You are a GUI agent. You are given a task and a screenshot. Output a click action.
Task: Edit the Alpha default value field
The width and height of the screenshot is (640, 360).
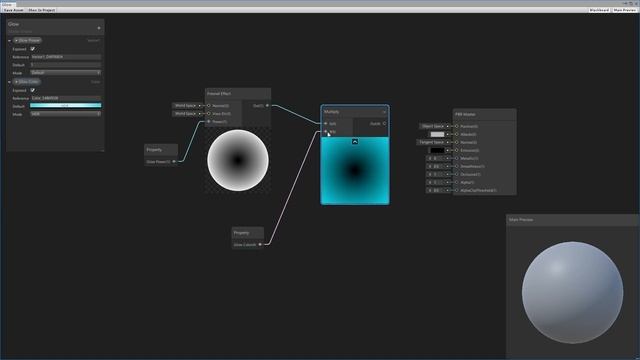pyautogui.click(x=437, y=182)
